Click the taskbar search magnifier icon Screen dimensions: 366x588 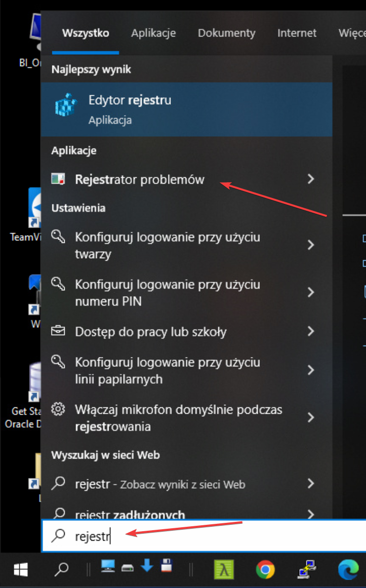click(61, 570)
